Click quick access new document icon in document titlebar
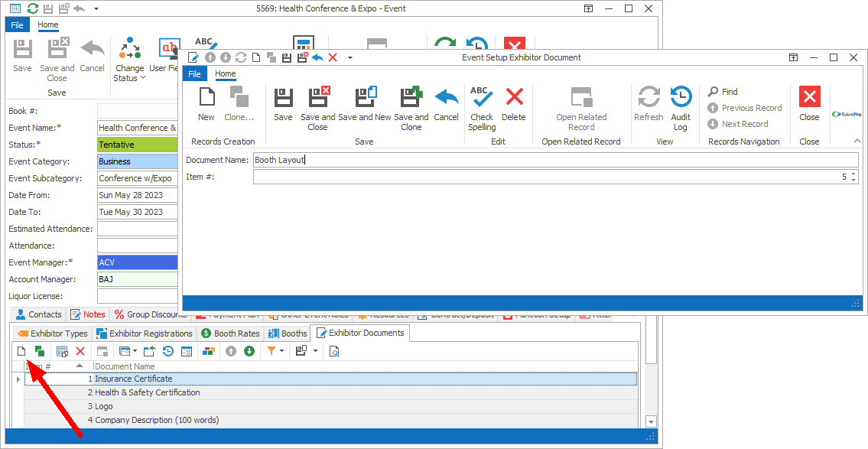 point(255,57)
